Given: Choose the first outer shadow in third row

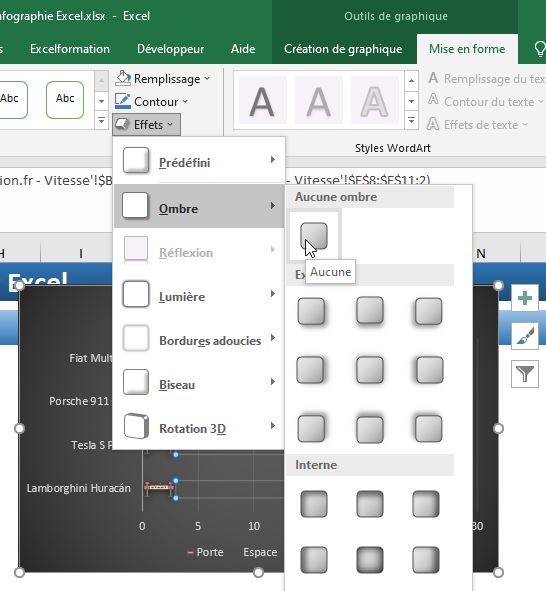Looking at the screenshot, I should [x=311, y=428].
